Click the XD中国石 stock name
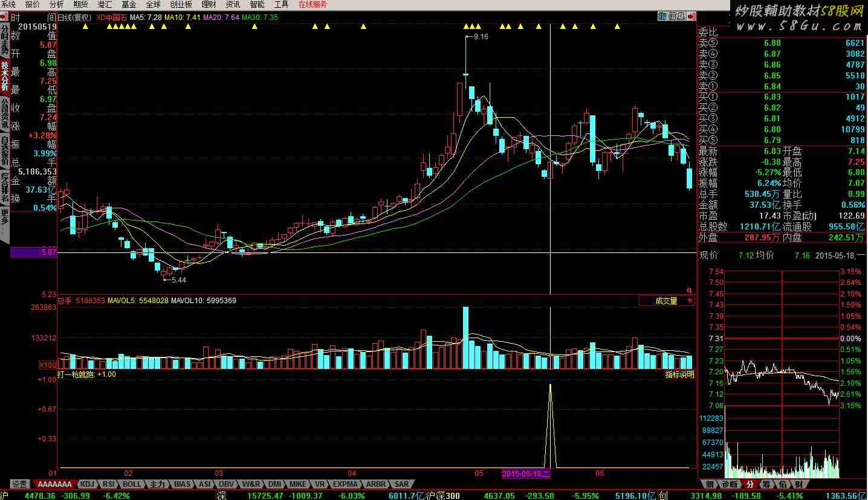The image size is (868, 500). click(x=111, y=17)
